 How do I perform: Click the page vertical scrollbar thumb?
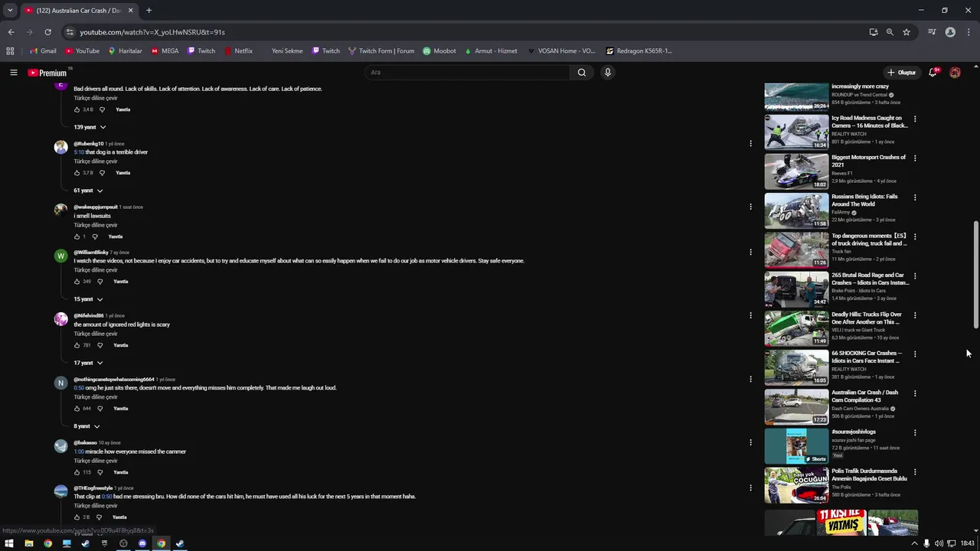975,275
